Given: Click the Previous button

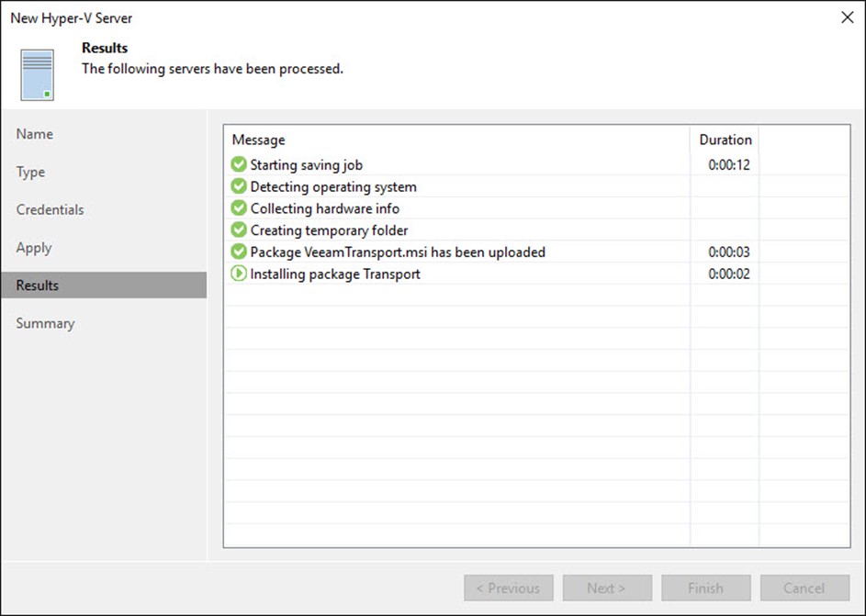Looking at the screenshot, I should coord(509,588).
